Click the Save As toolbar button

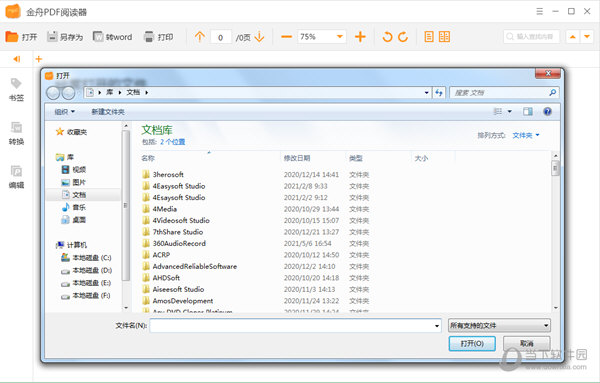coord(65,37)
